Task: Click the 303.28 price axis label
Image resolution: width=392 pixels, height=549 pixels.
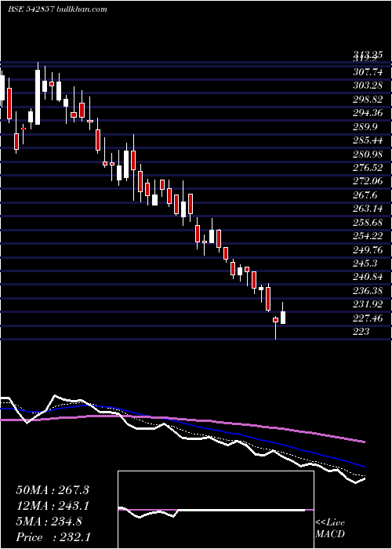Action: tap(368, 85)
